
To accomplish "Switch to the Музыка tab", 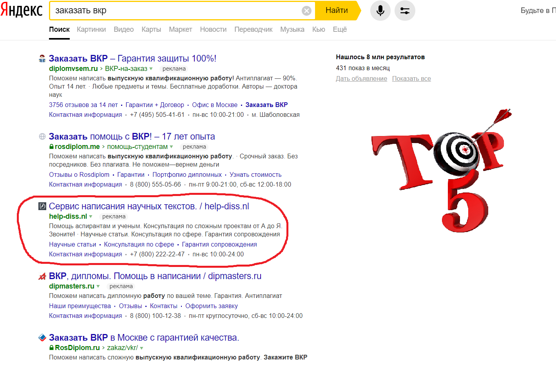I will (292, 29).
